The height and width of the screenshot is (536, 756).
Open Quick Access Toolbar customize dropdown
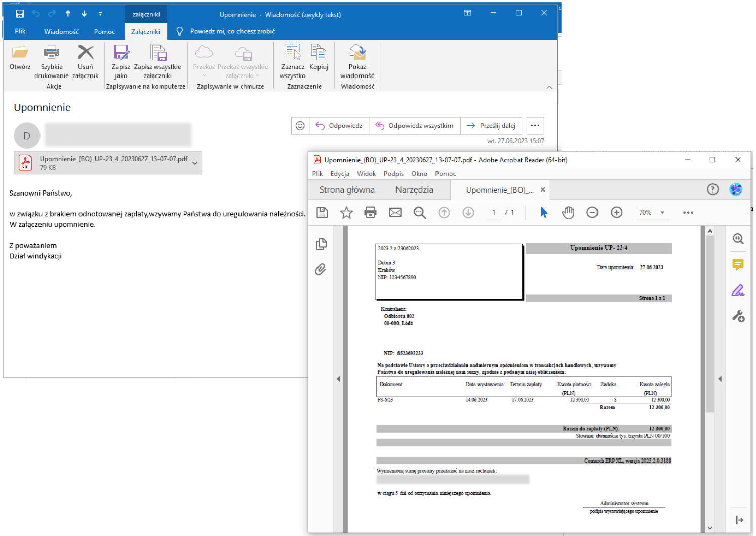click(x=100, y=14)
